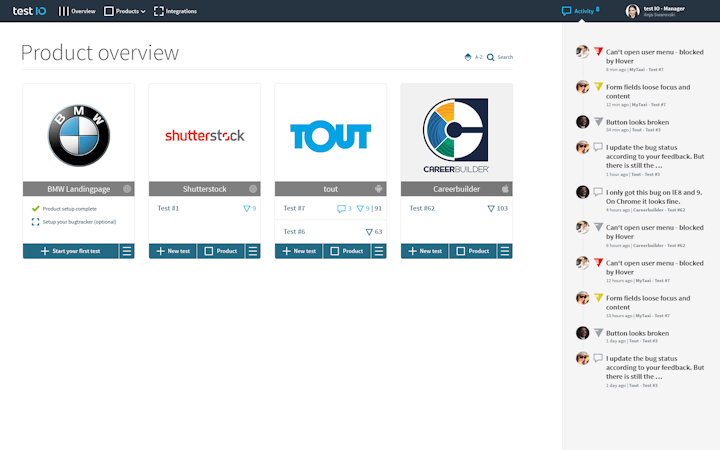The width and height of the screenshot is (720, 450).
Task: Open Test #7 in tout
Action: [x=294, y=208]
